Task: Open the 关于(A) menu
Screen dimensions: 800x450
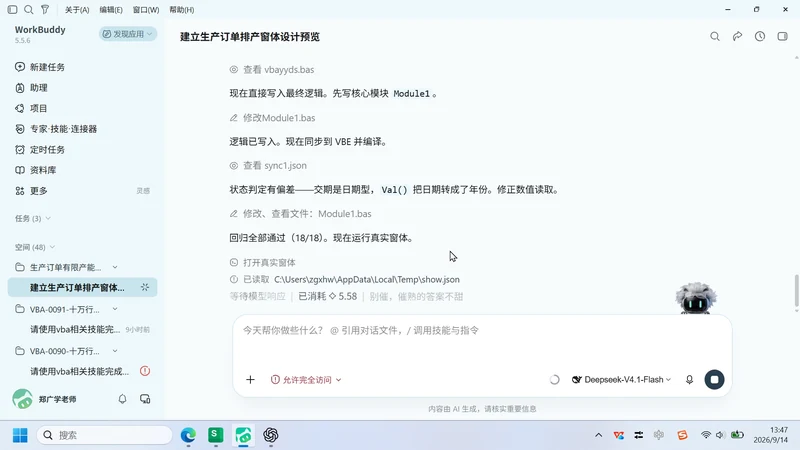Action: (77, 10)
